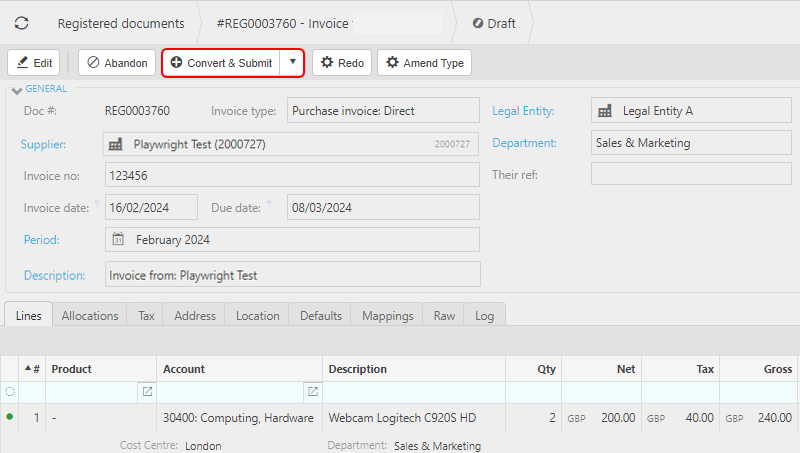Click the filter row clear icon
800x453 pixels.
point(10,392)
